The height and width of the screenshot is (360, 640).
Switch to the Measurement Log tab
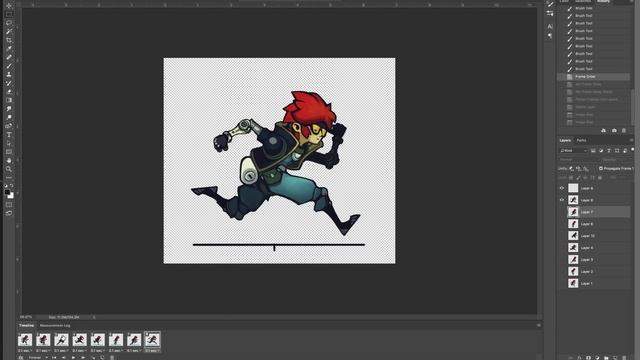pyautogui.click(x=55, y=325)
